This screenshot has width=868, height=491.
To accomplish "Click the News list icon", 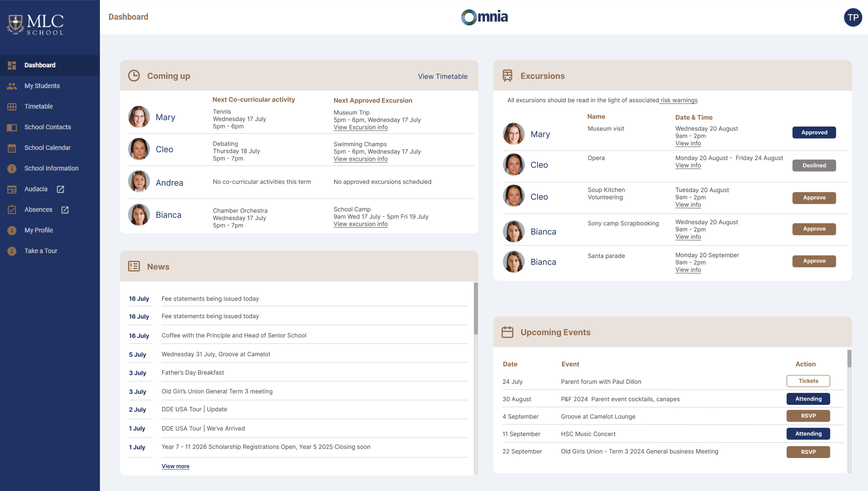I will point(134,266).
